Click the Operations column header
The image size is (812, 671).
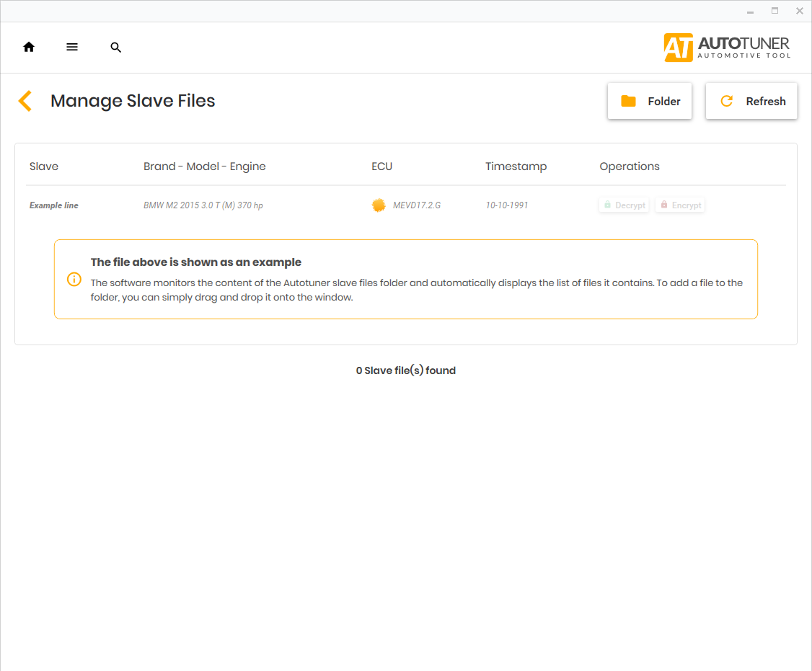pyautogui.click(x=630, y=166)
